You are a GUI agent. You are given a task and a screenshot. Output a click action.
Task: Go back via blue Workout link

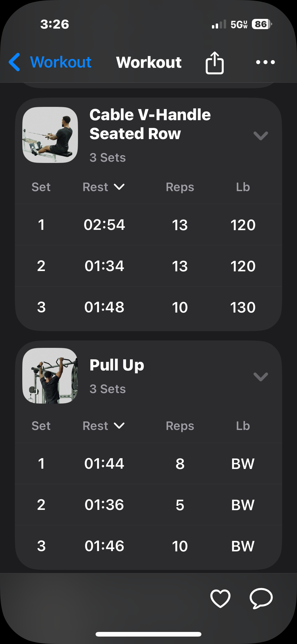click(x=61, y=62)
